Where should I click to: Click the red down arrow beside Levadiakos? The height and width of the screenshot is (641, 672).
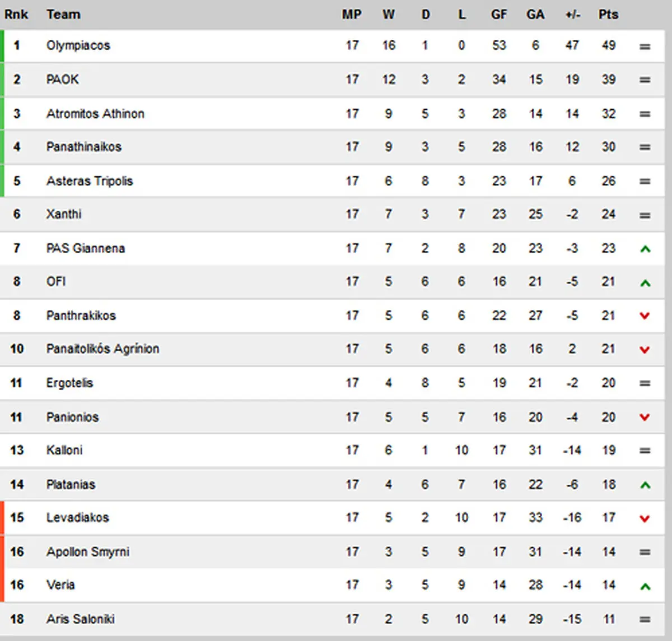(645, 518)
